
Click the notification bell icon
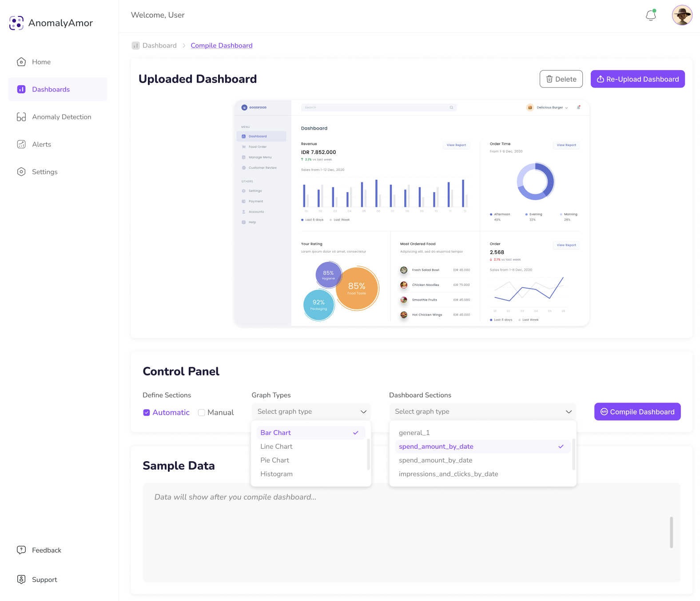(x=651, y=16)
